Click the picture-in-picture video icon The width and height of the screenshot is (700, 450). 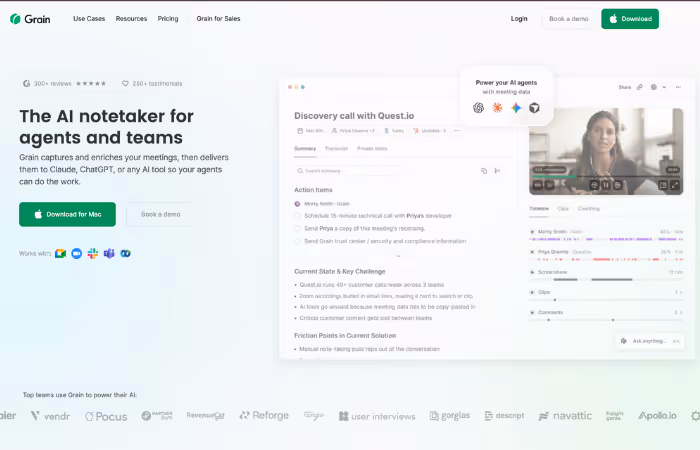click(663, 185)
